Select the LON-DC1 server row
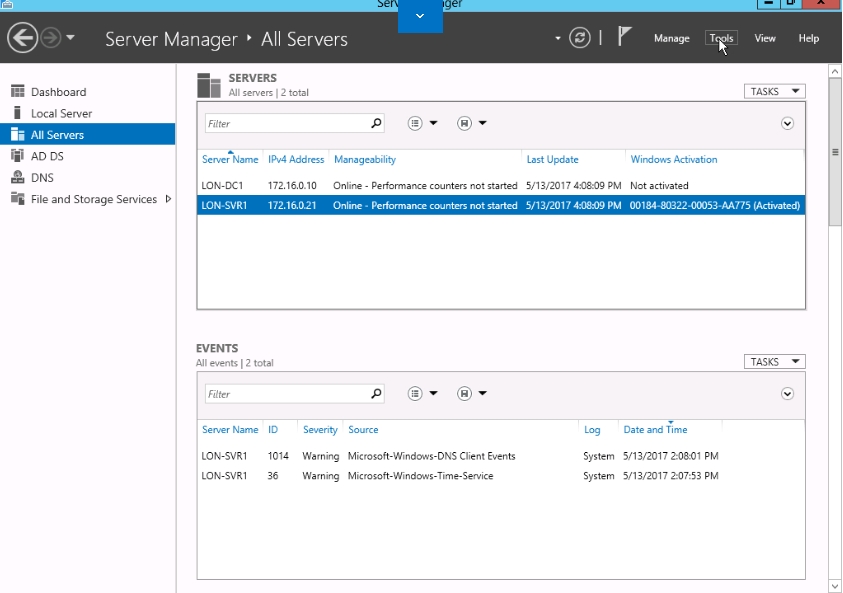Image resolution: width=843 pixels, height=593 pixels. (x=501, y=185)
